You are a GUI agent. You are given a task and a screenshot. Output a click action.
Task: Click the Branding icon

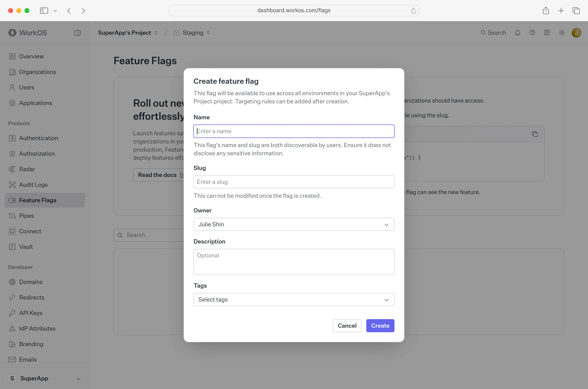point(12,344)
